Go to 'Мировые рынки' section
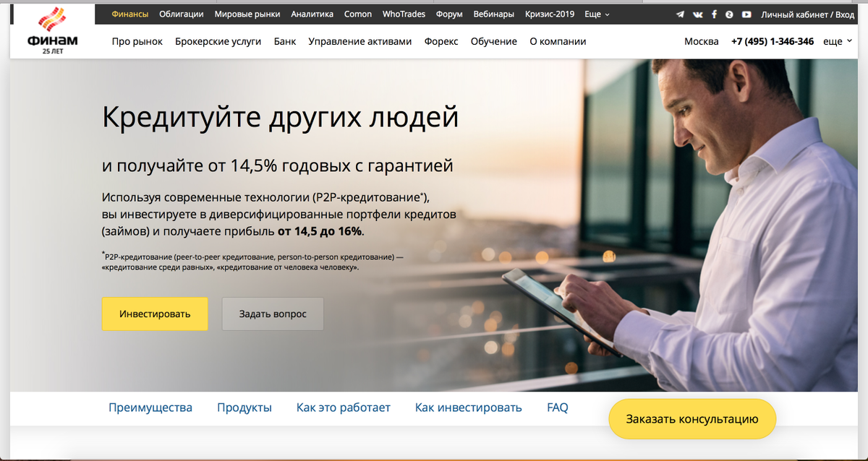This screenshot has height=461, width=868. 247,14
